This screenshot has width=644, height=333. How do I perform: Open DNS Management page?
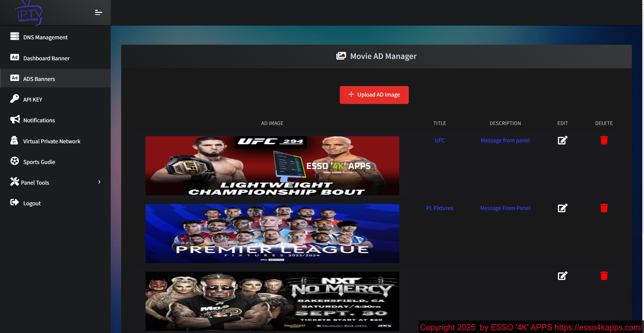click(55, 37)
